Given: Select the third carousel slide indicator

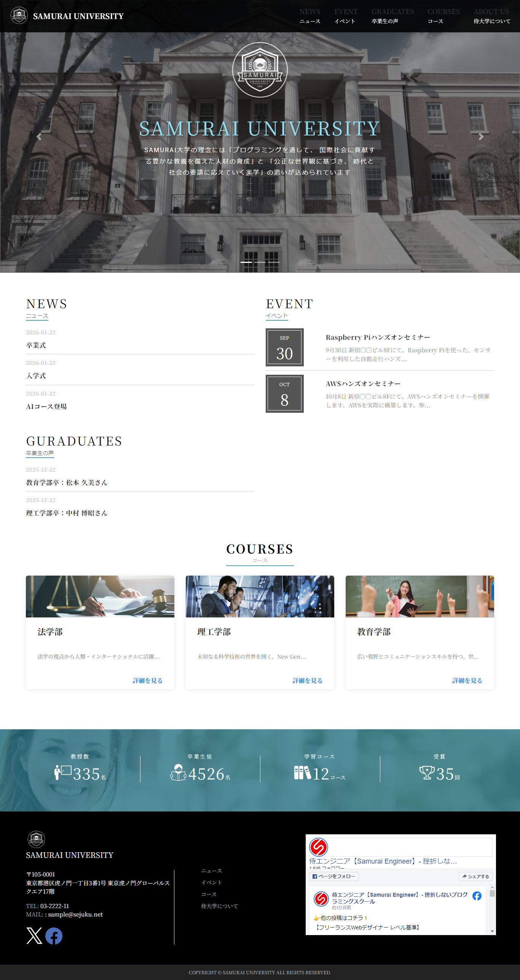Looking at the screenshot, I should [274, 262].
